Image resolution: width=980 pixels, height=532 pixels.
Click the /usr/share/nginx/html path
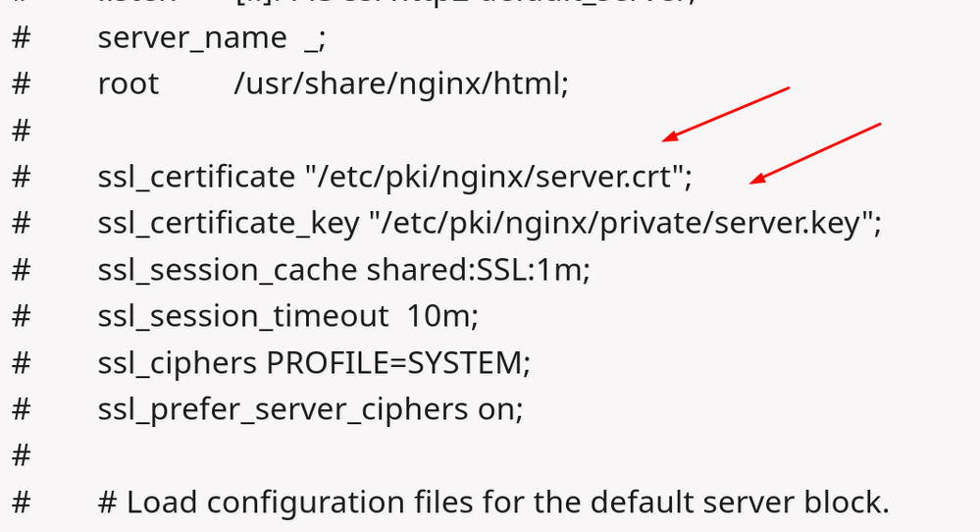click(x=401, y=84)
